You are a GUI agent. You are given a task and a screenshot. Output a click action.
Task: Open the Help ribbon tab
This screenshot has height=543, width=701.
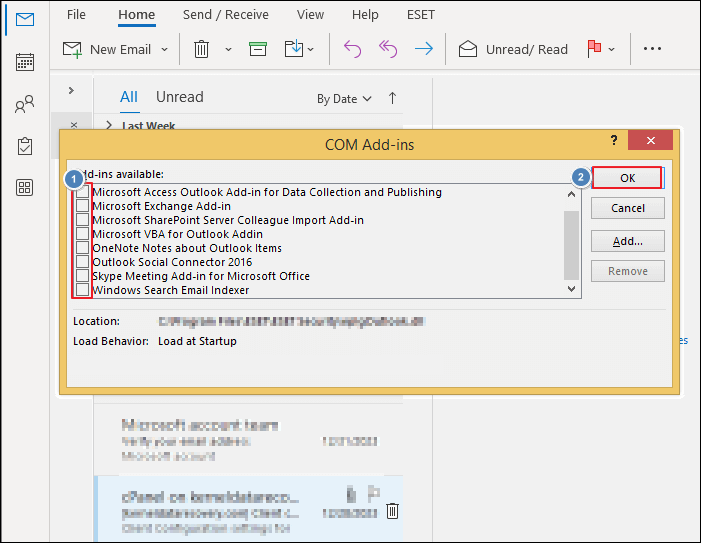[x=365, y=15]
